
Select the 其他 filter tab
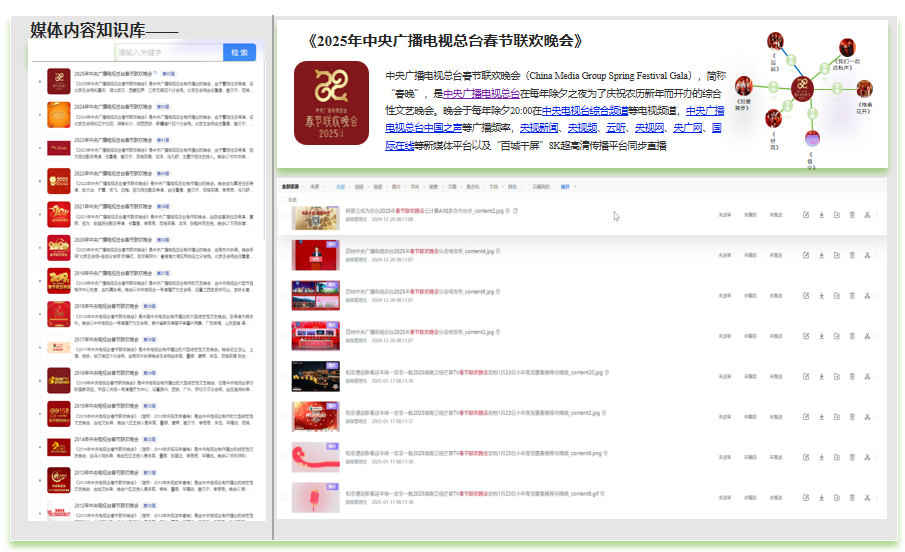click(x=512, y=187)
